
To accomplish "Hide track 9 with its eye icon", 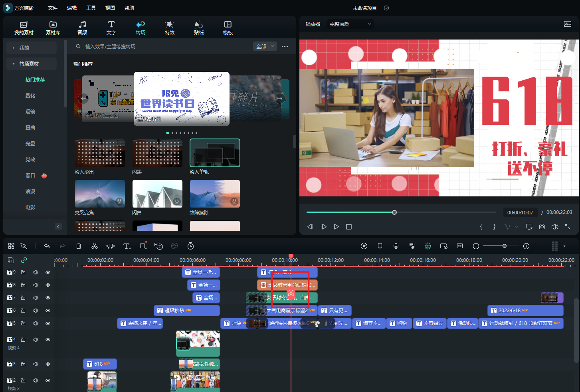I will pyautogui.click(x=48, y=272).
